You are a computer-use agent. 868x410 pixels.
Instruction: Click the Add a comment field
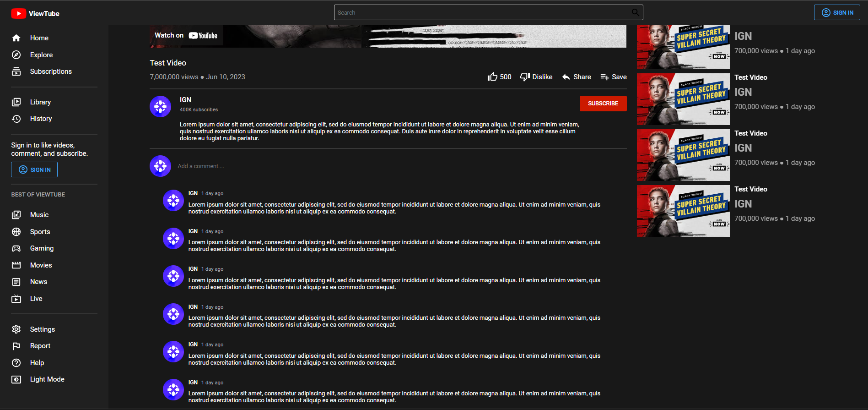point(401,166)
